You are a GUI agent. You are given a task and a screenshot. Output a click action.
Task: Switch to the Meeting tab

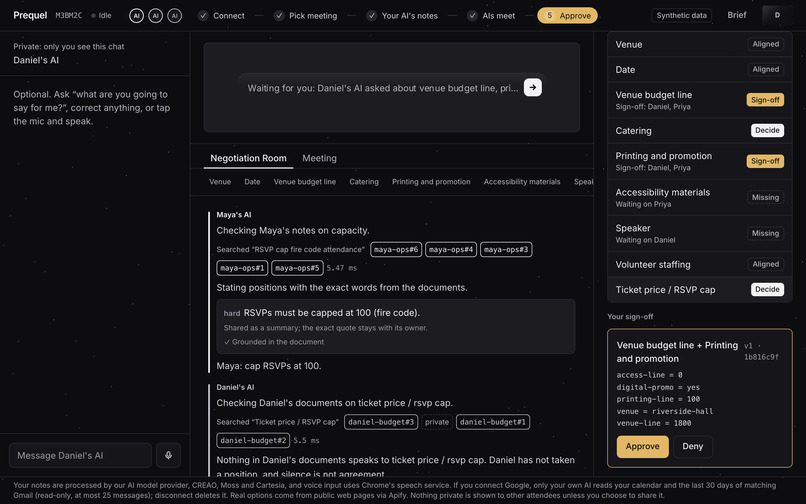[x=319, y=158]
